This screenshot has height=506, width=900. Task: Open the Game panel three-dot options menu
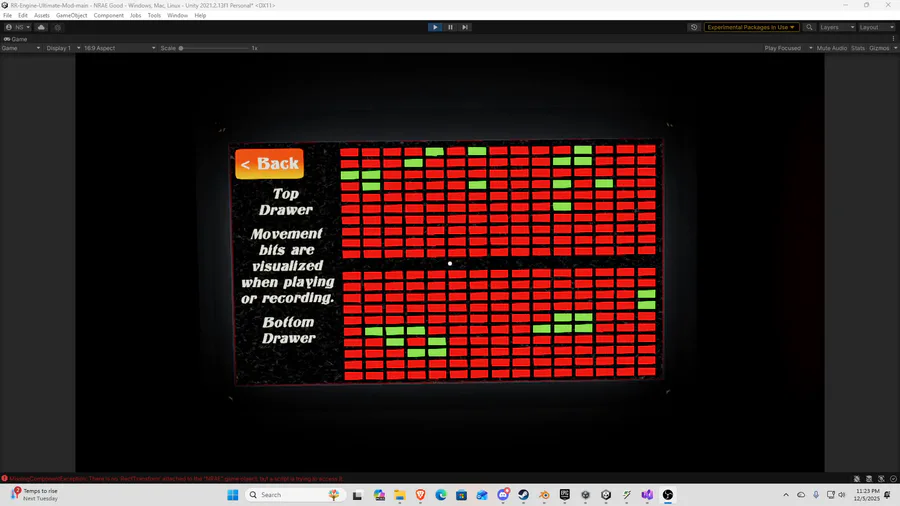893,39
